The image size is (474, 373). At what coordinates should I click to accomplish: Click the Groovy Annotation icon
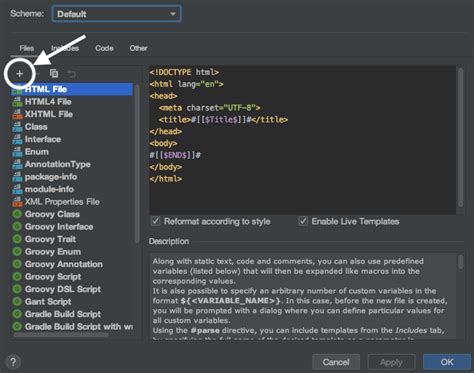(x=17, y=264)
